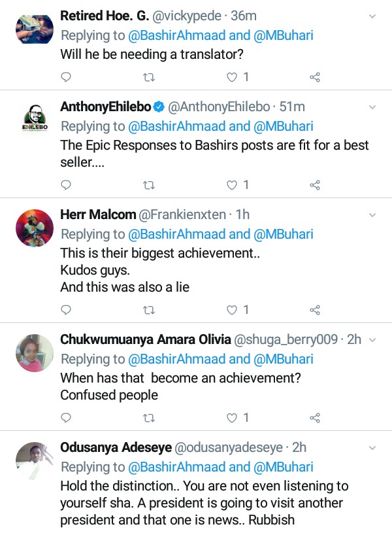Reply to Retired Hoe. G.'s tweet
392x533 pixels.
(x=65, y=77)
